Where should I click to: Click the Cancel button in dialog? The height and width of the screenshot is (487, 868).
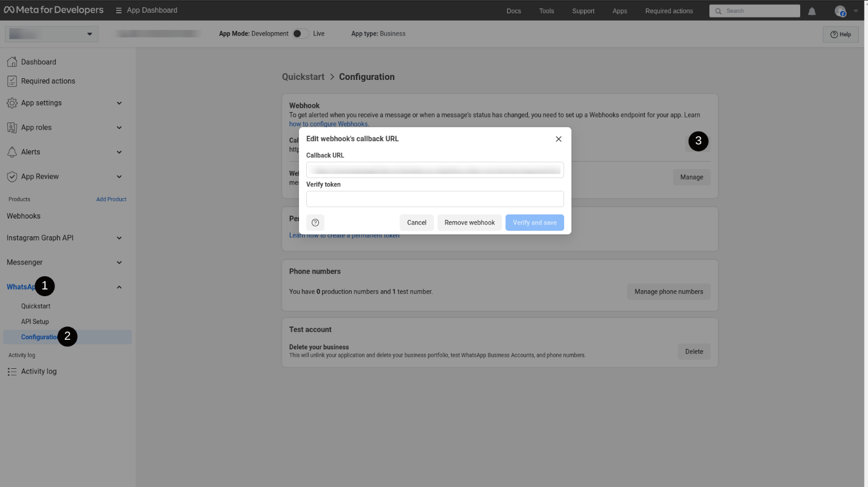[x=416, y=222]
